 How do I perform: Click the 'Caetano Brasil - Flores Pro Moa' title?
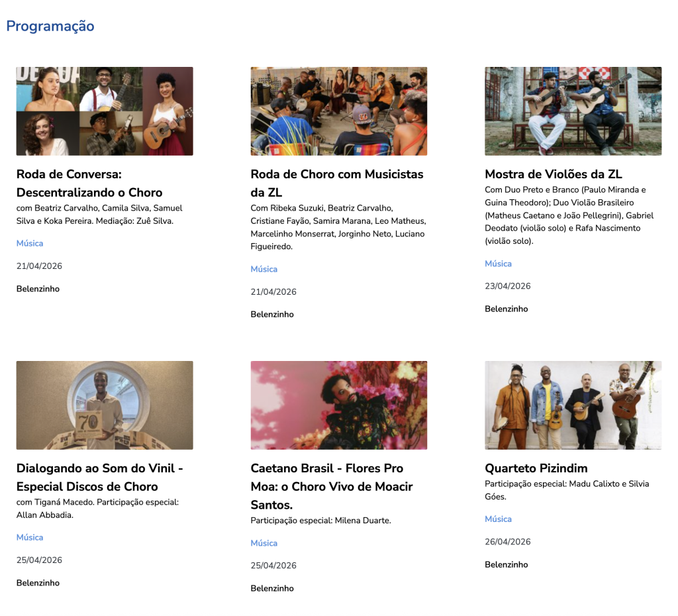tap(331, 486)
